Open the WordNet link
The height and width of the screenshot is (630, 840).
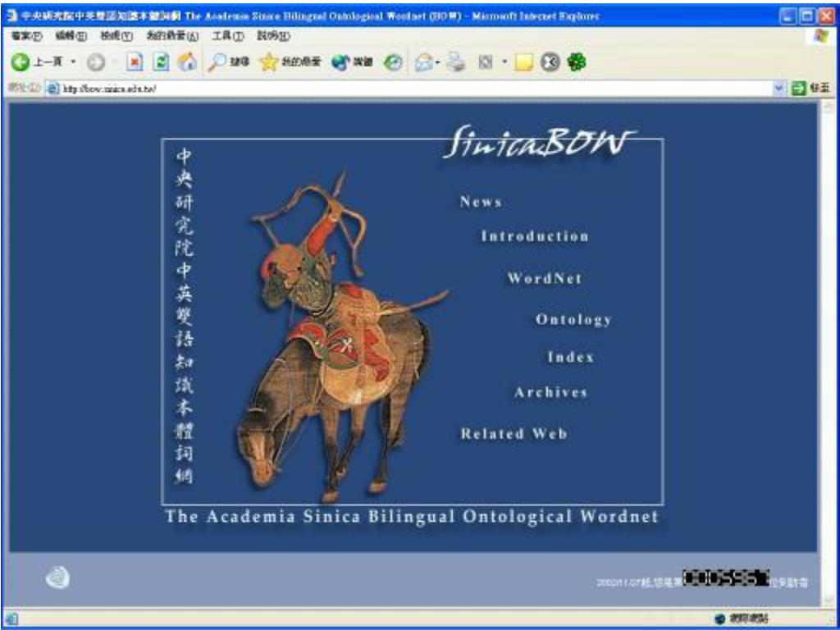tap(545, 278)
